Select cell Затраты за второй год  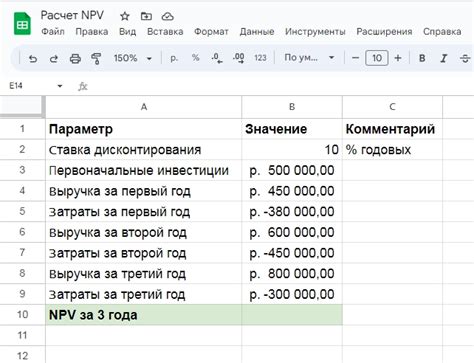[144, 253]
